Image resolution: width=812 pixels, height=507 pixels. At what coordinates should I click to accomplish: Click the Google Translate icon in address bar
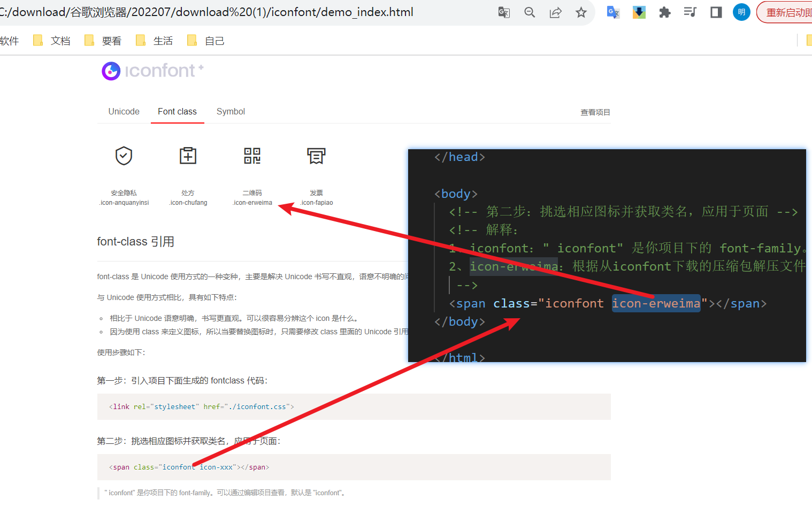click(504, 12)
